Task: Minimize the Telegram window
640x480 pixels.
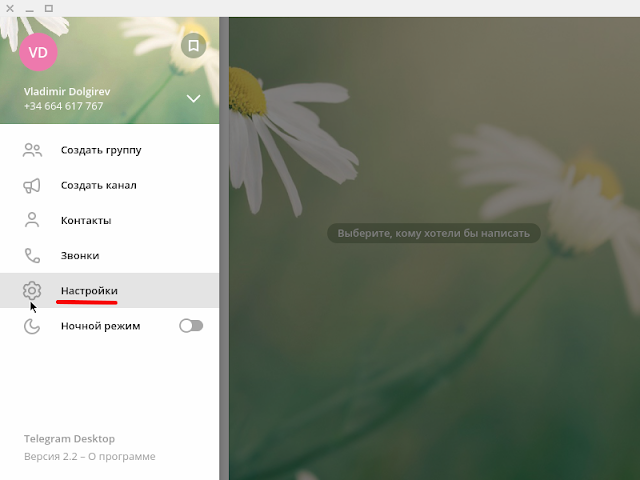Action: point(29,9)
